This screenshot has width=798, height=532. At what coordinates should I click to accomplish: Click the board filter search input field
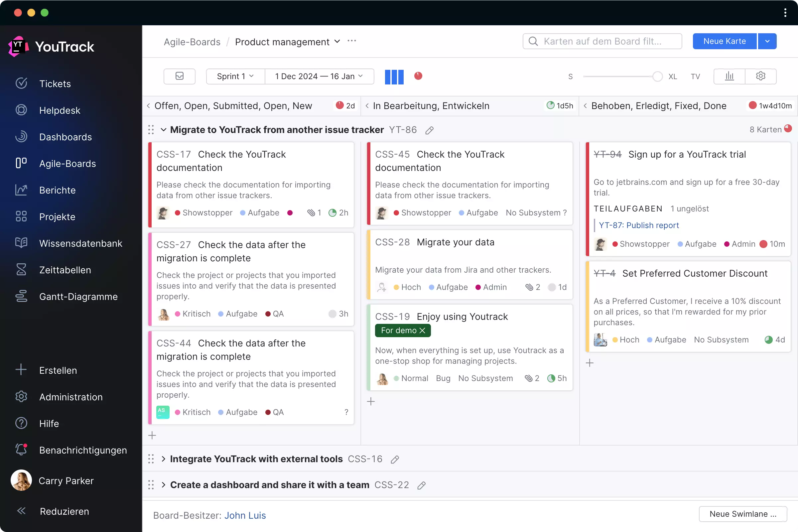pos(602,41)
